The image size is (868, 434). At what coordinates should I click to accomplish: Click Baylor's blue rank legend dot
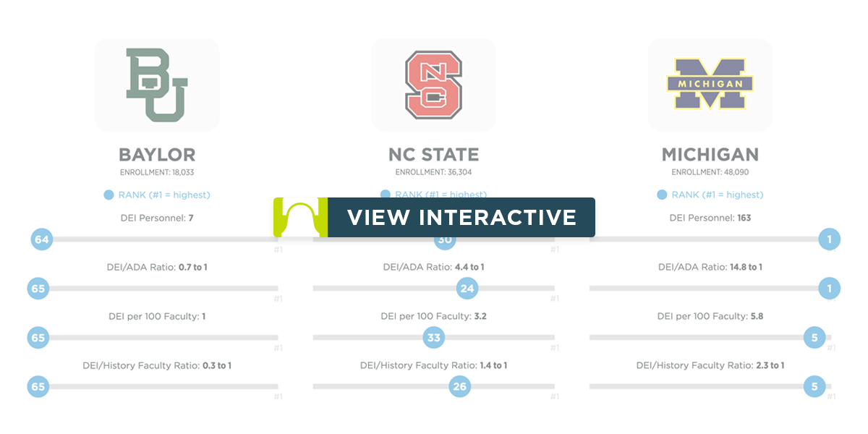(x=109, y=195)
